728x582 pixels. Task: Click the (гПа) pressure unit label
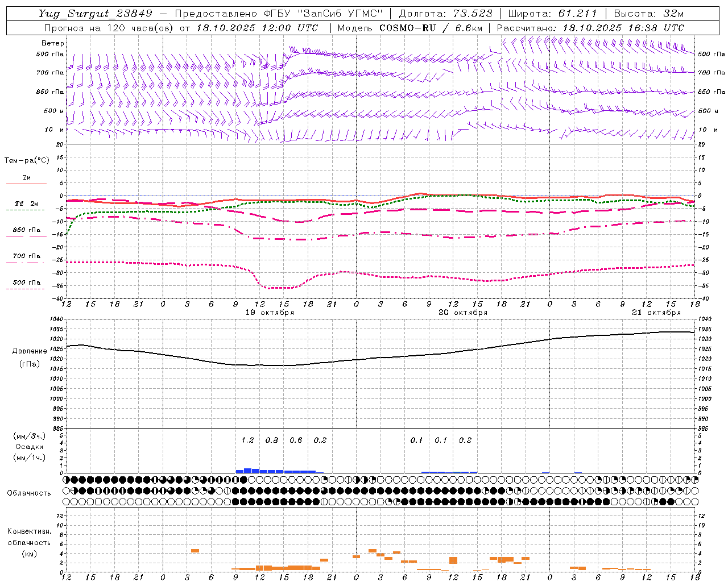(30, 364)
